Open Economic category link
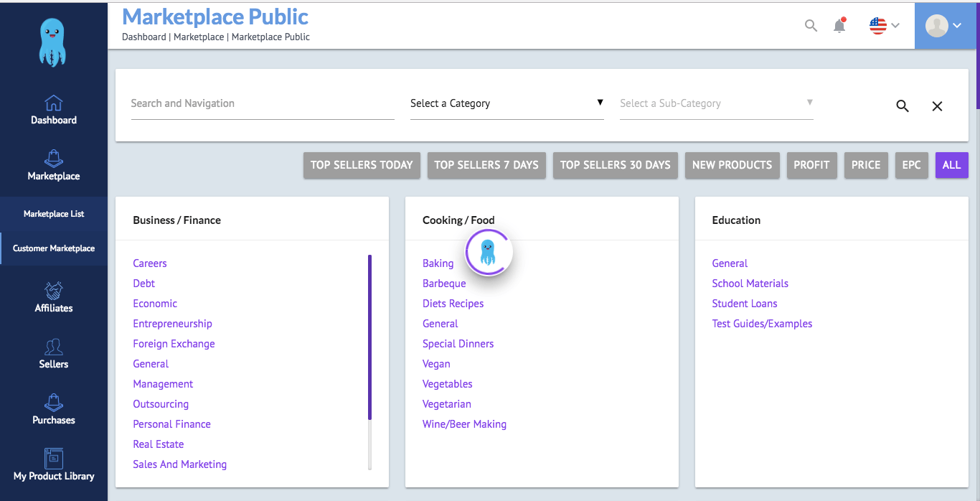Screen dimensions: 980x501 [155, 304]
